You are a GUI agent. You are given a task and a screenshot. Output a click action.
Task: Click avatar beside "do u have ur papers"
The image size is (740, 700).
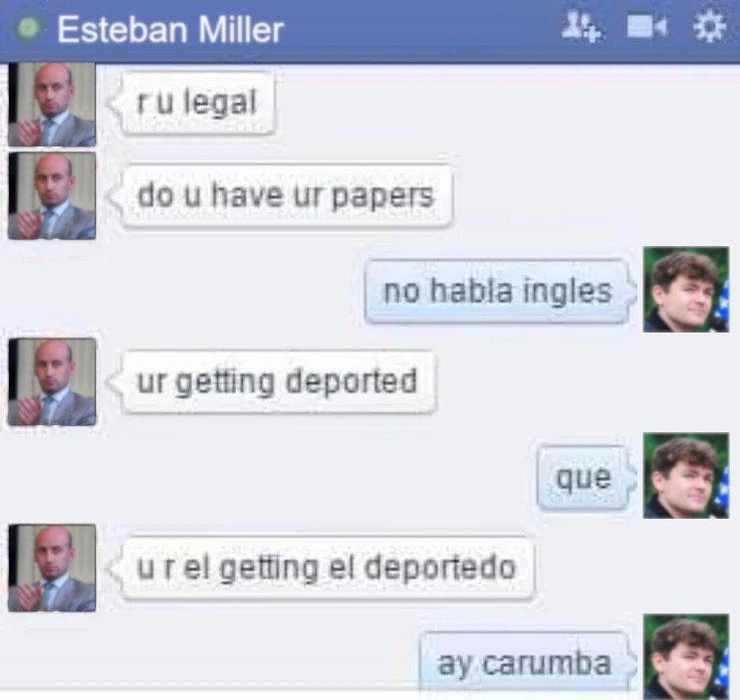pos(52,196)
